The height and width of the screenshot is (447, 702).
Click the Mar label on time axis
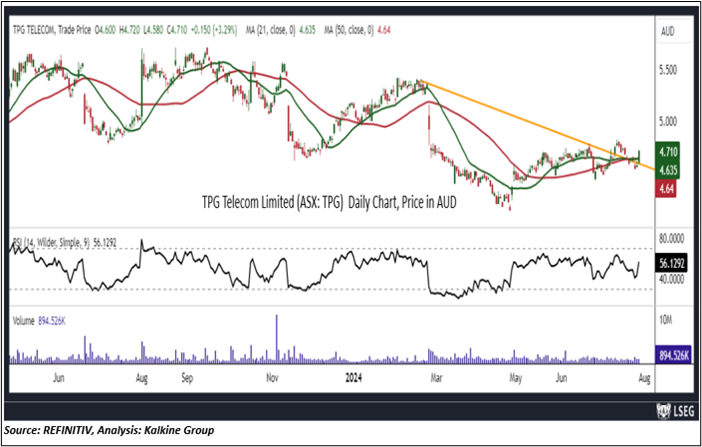coord(436,378)
